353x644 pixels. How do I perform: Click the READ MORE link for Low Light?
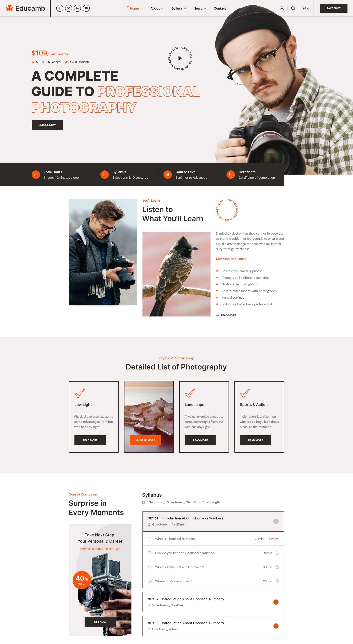pos(90,440)
